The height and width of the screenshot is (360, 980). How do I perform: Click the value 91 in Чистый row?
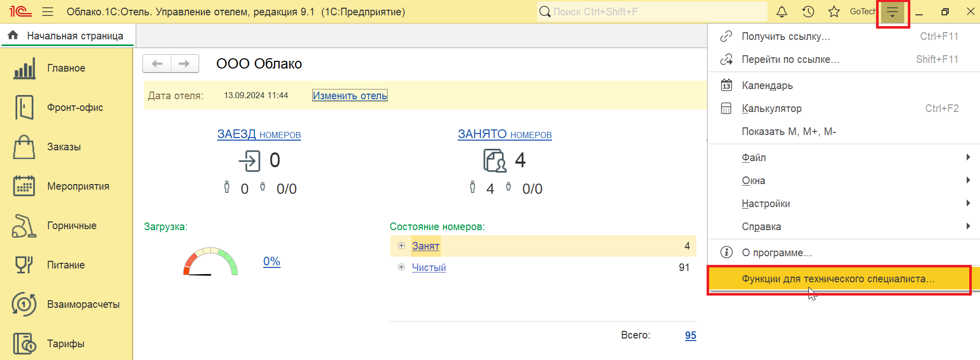point(684,267)
